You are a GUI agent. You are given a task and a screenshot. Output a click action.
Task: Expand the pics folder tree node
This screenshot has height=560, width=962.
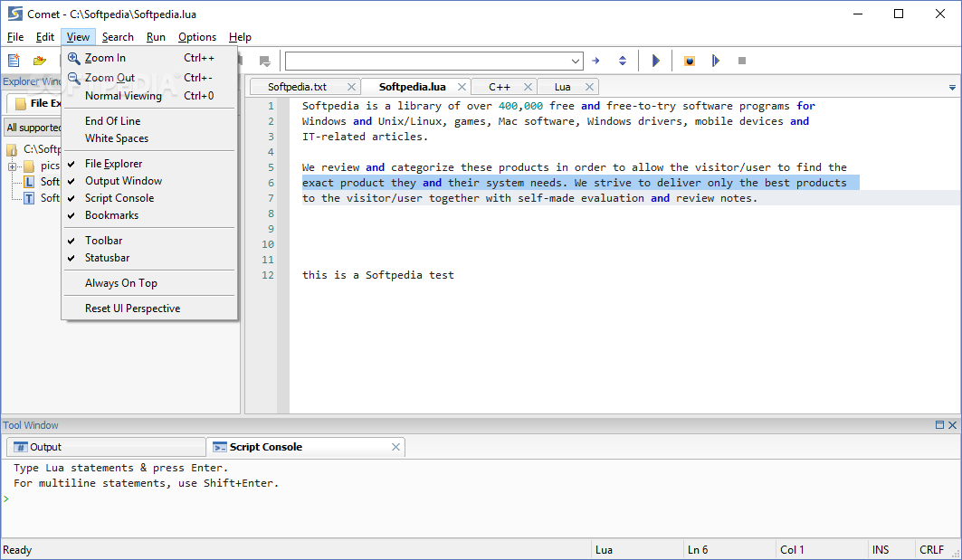point(12,166)
